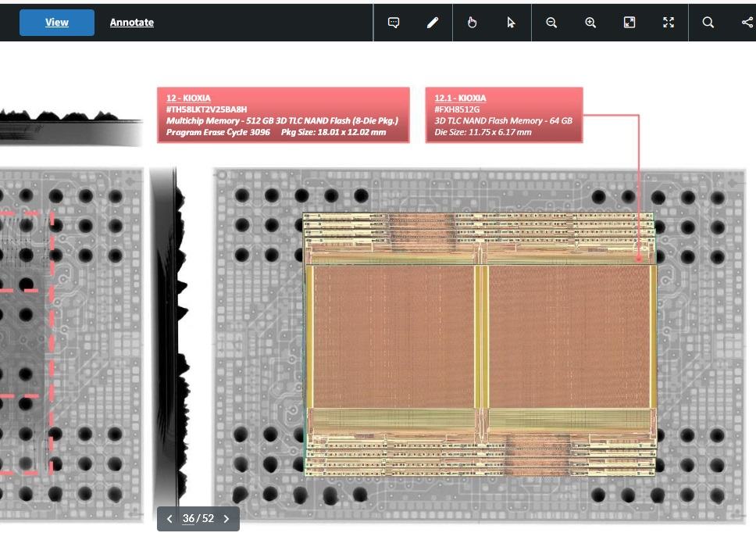Screen dimensions: 756x540
Task: Go to the next page arrow
Action: 226,519
